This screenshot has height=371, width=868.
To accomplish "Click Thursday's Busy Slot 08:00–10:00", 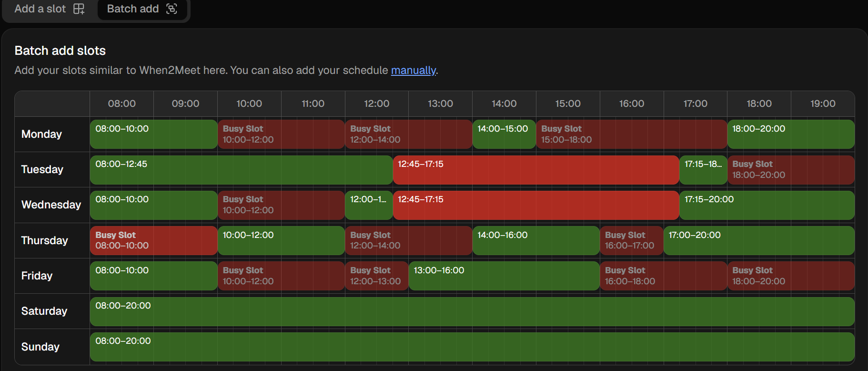I will [154, 240].
